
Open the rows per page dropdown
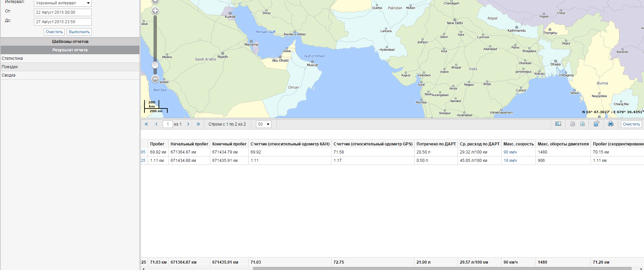click(x=264, y=124)
